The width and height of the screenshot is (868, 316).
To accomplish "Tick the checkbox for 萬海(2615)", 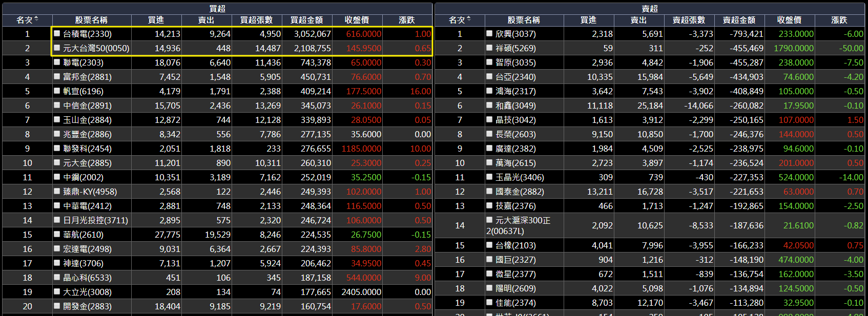I will point(490,162).
